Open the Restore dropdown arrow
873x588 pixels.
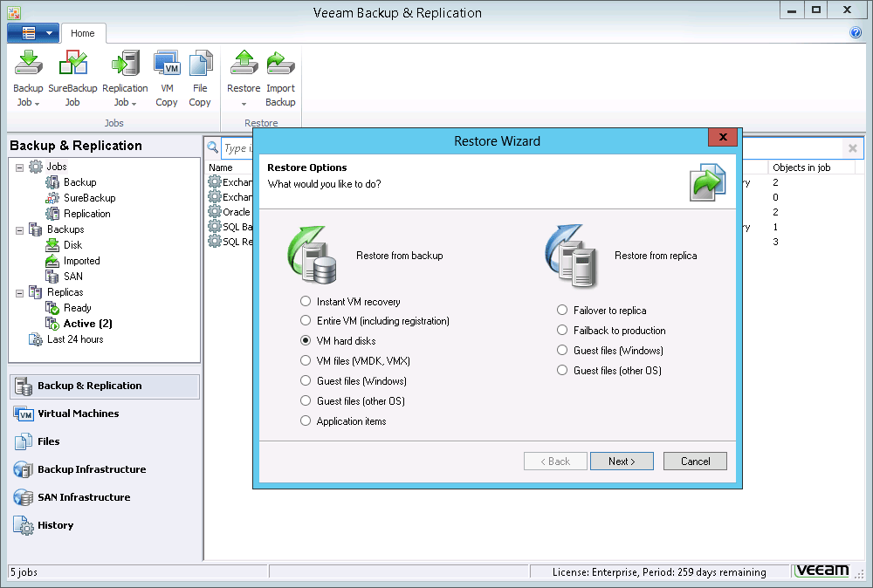(244, 104)
